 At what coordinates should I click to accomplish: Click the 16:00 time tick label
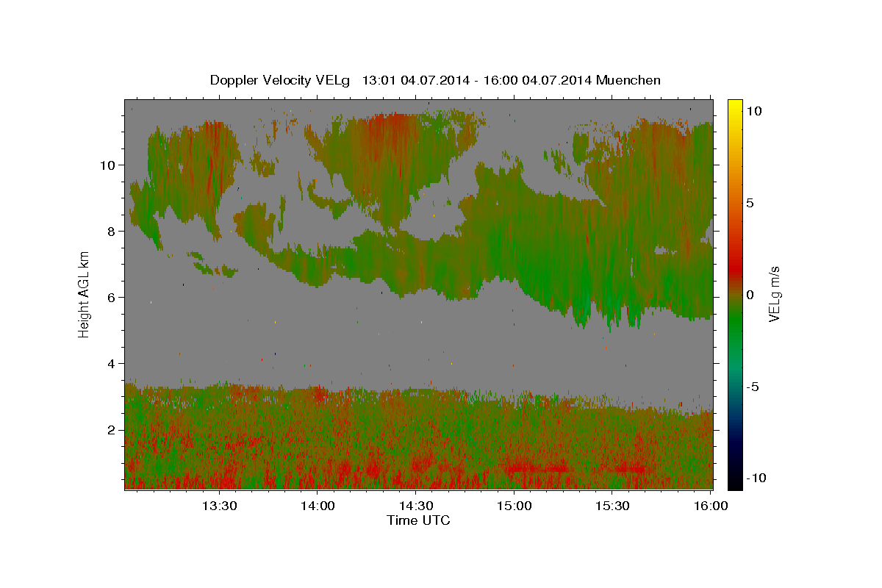tap(710, 506)
